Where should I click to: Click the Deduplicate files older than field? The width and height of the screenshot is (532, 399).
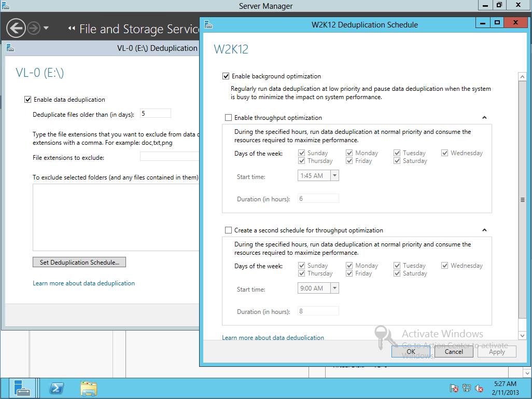(x=156, y=114)
